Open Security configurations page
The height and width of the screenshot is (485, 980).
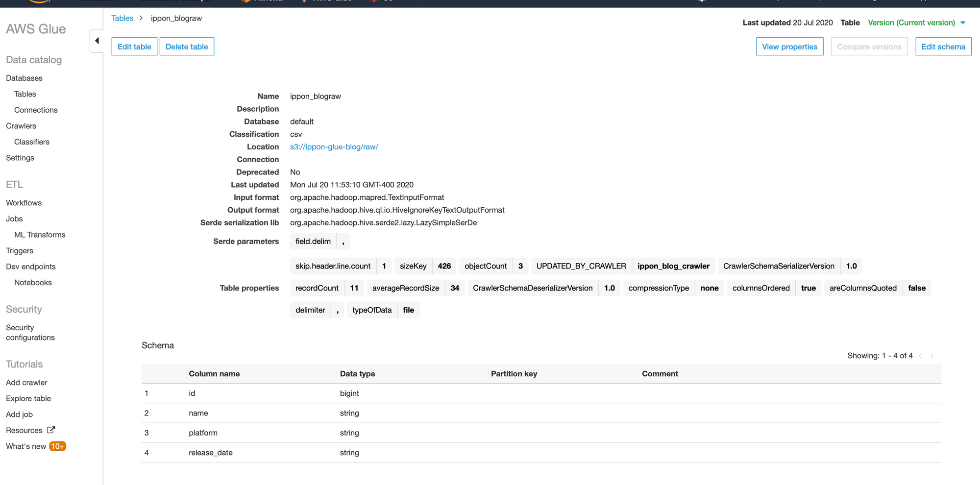pyautogui.click(x=30, y=333)
